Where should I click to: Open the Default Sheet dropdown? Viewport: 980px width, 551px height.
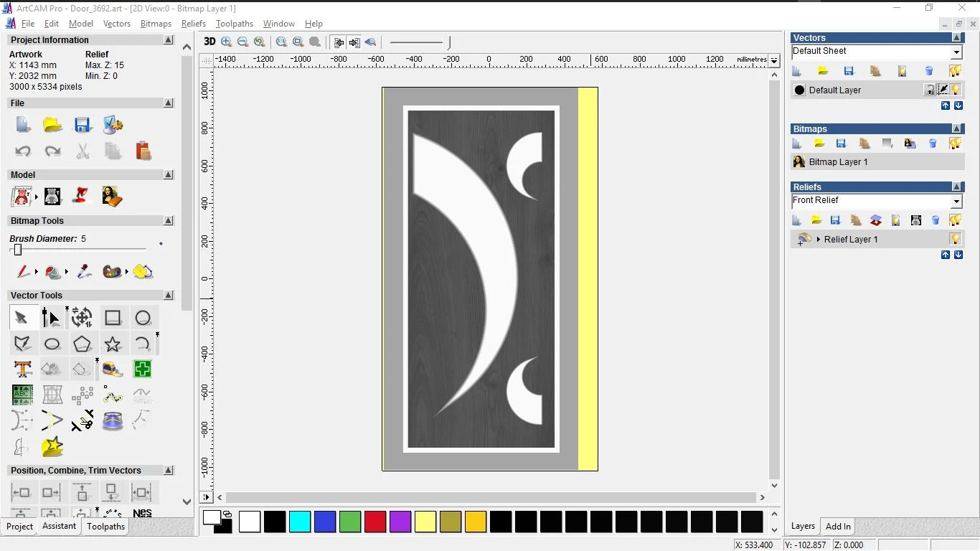[956, 52]
